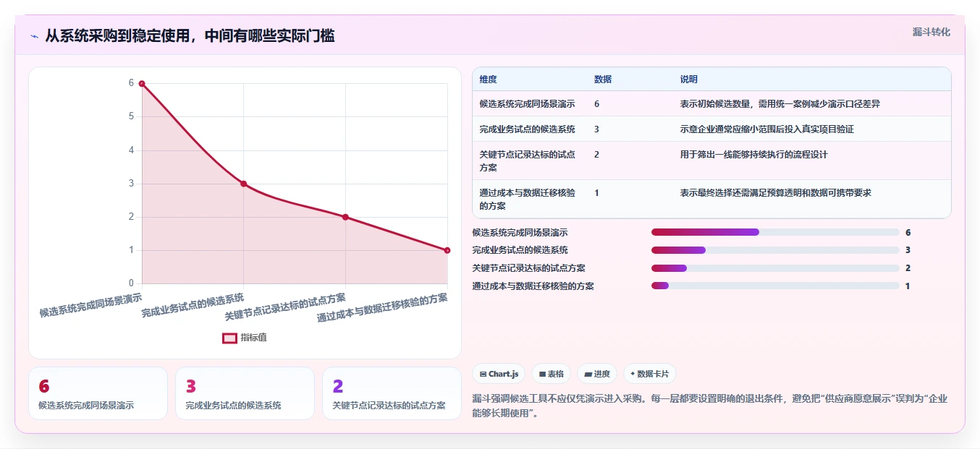Click the lightning icon beside the card title
This screenshot has height=449, width=980.
(34, 36)
